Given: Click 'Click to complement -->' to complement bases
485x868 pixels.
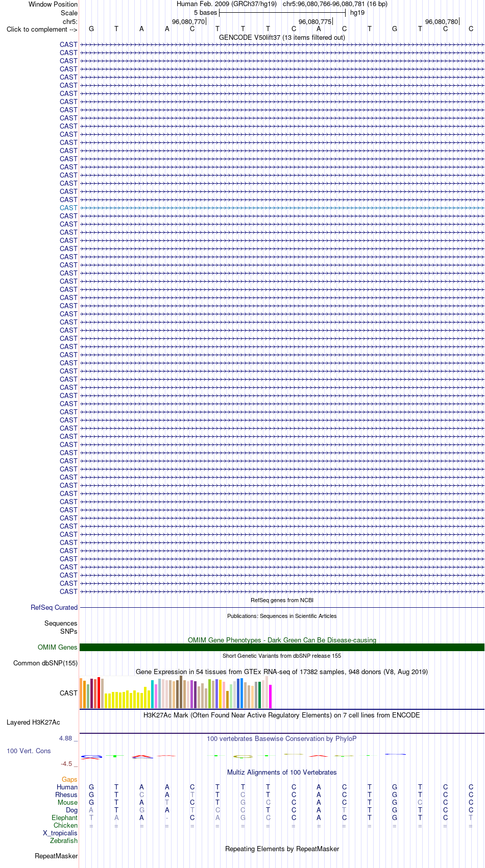Looking at the screenshot, I should (42, 29).
